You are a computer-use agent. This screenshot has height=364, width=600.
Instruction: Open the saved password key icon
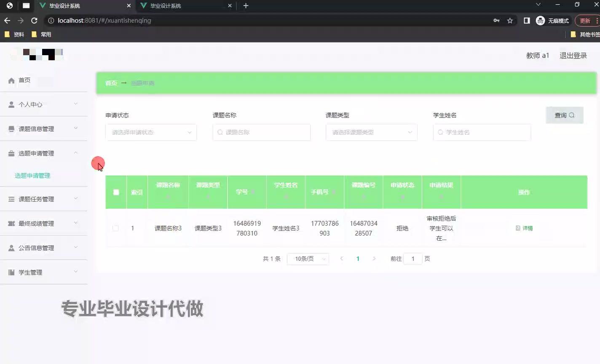496,20
